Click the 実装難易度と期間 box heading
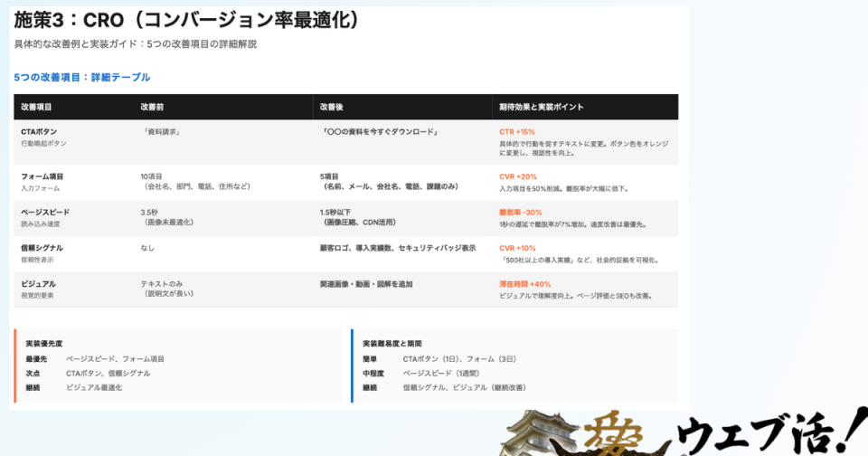This screenshot has height=456, width=868. (393, 344)
